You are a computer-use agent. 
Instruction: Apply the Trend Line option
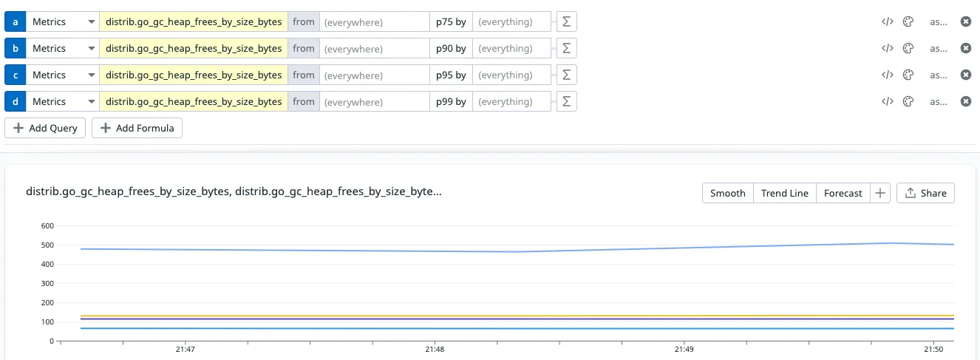pos(784,193)
